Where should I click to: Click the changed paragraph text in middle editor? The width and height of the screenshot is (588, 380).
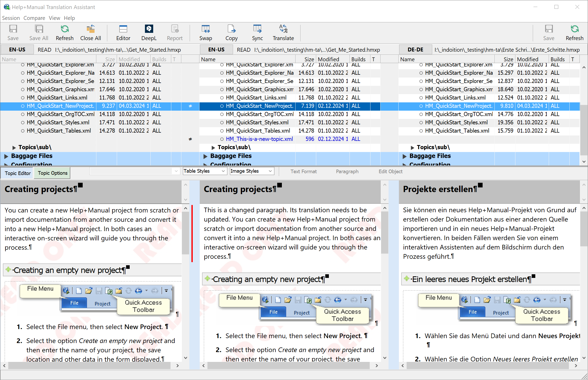(292, 233)
